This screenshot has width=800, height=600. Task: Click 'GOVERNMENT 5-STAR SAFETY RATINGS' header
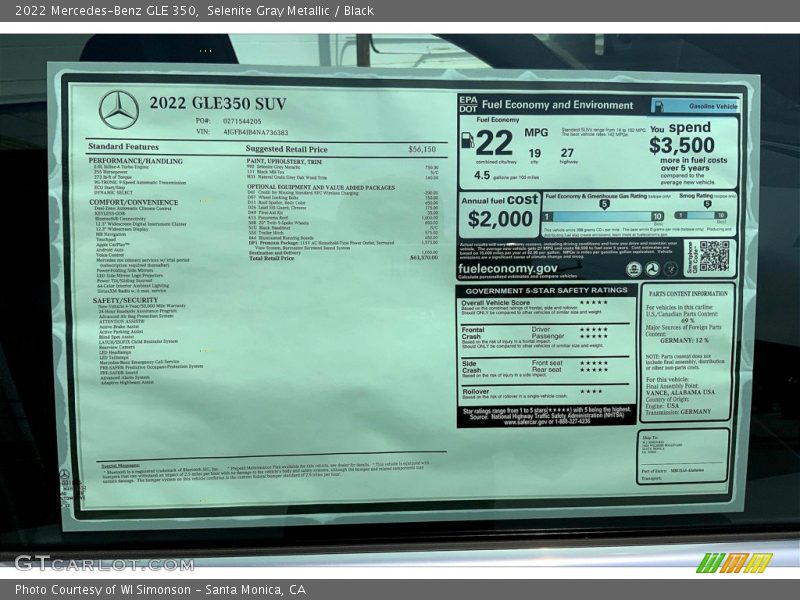[x=546, y=290]
